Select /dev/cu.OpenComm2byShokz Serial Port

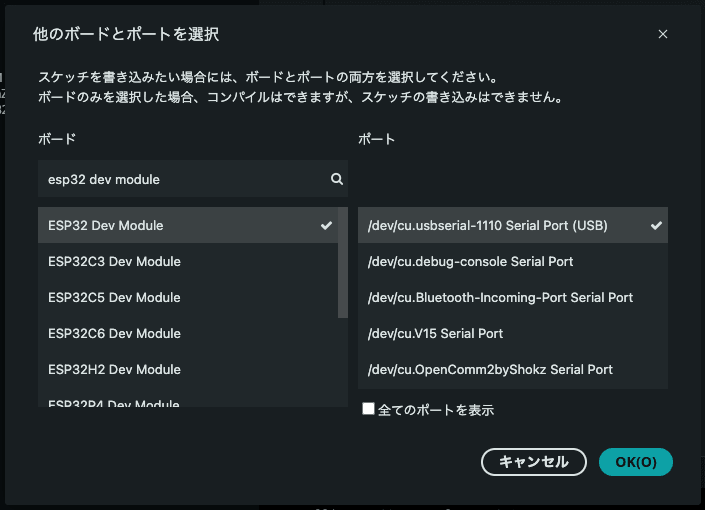[513, 369]
